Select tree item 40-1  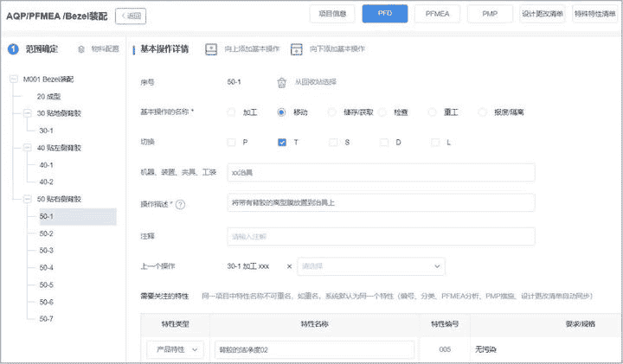click(46, 165)
